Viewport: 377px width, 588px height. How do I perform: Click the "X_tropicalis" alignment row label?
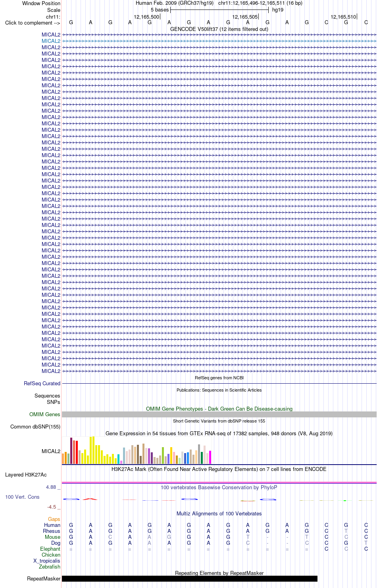click(47, 561)
